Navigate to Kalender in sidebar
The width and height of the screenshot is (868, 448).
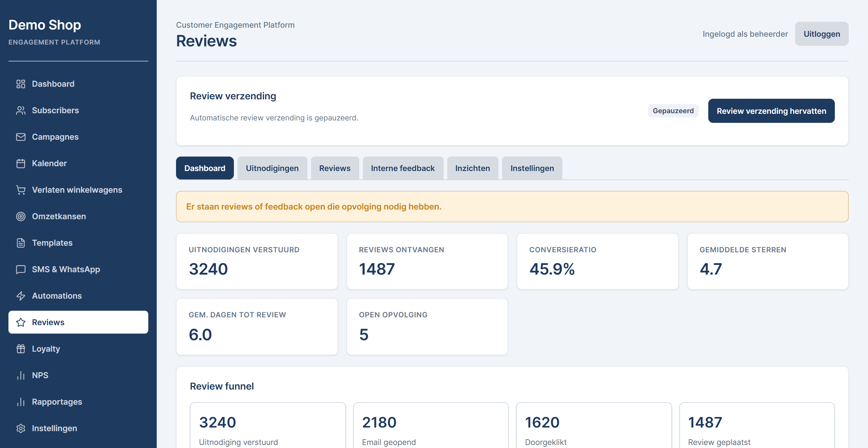coord(78,163)
